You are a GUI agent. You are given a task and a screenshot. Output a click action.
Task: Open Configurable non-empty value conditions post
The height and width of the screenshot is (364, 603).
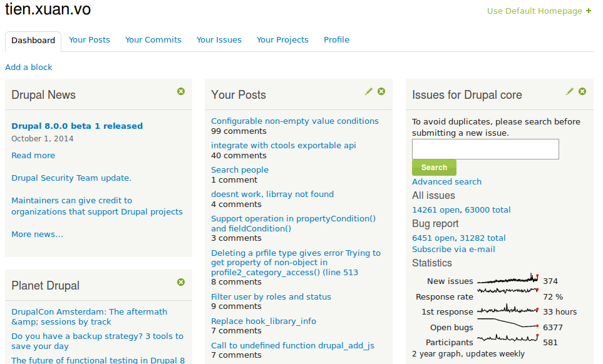(x=295, y=121)
